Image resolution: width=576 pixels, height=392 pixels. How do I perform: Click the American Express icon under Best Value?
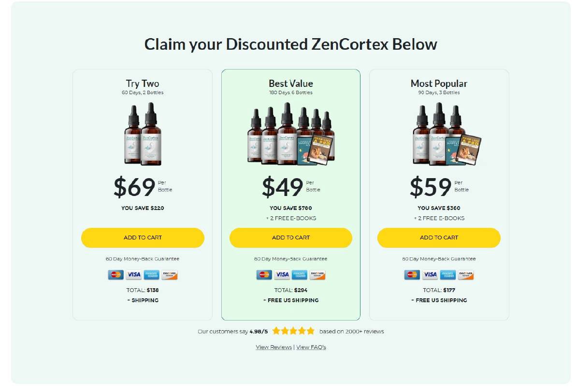(x=301, y=275)
